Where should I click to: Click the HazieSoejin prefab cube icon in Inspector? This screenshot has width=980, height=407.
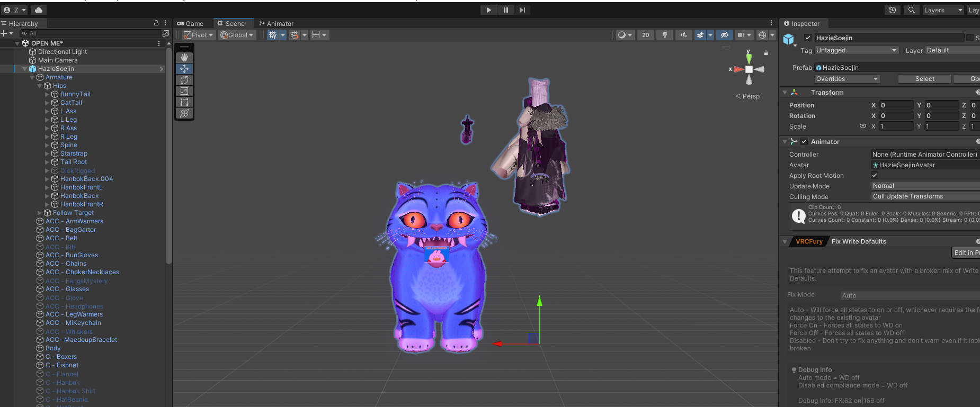789,39
